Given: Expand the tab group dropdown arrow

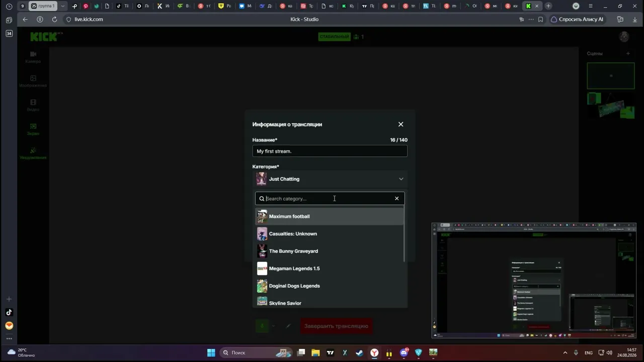Looking at the screenshot, I should (62, 6).
